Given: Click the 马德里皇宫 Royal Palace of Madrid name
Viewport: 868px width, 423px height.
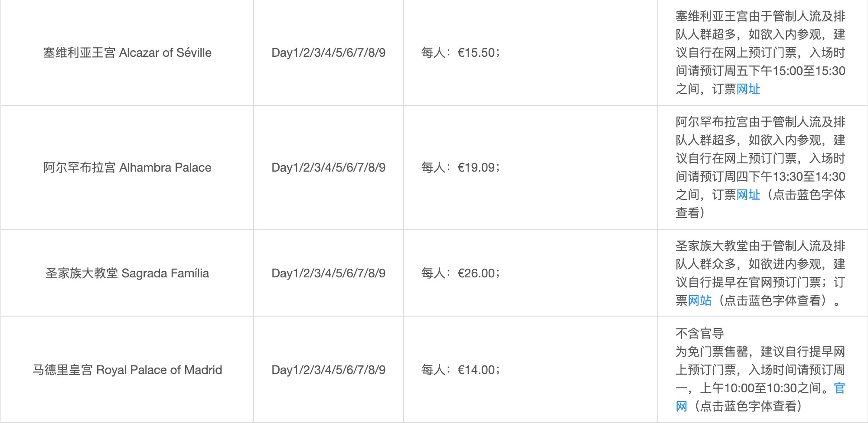Looking at the screenshot, I should click(x=127, y=370).
